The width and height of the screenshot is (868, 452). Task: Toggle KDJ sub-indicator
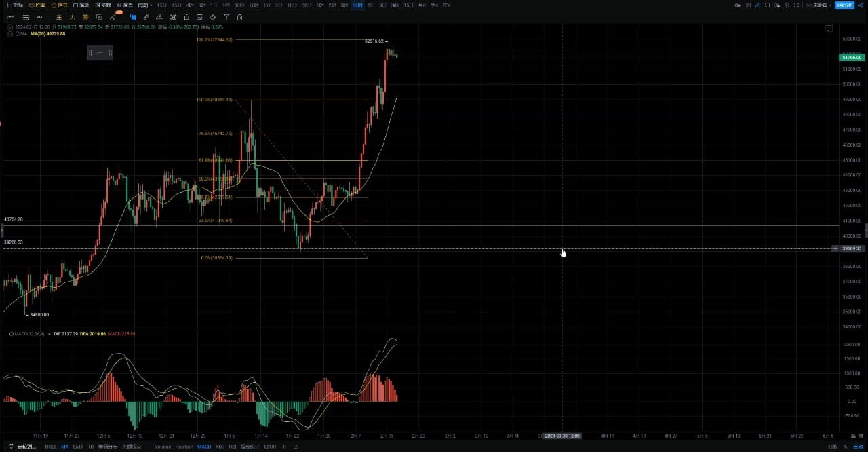(220, 447)
